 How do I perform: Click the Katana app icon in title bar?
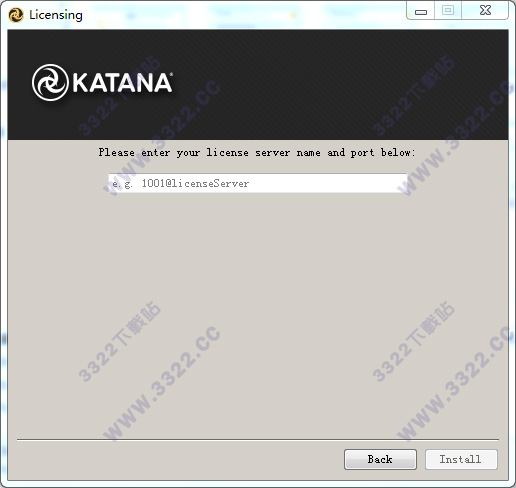(16, 15)
